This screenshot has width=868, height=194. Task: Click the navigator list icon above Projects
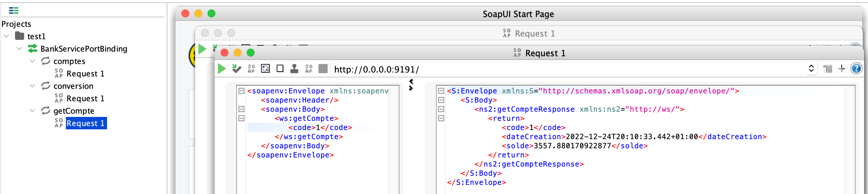14,10
